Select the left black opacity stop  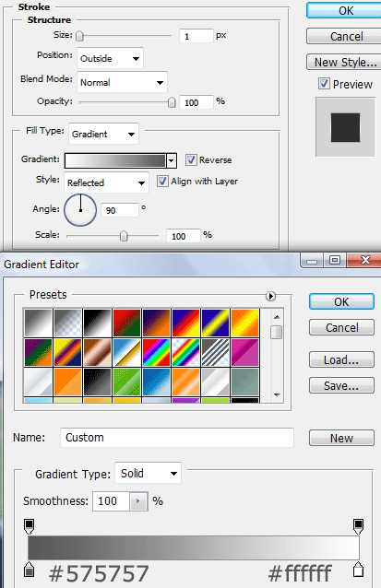click(29, 526)
